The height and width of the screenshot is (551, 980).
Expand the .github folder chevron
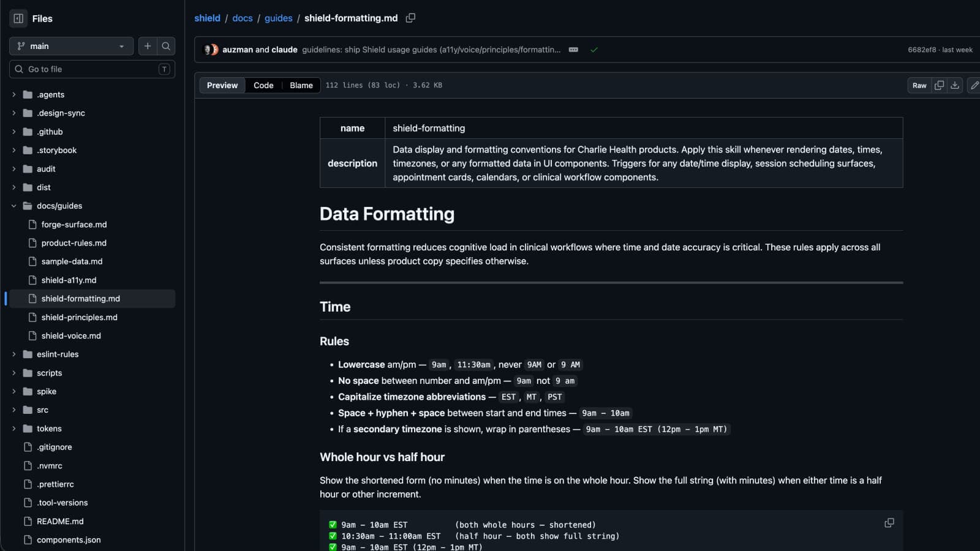coord(14,132)
